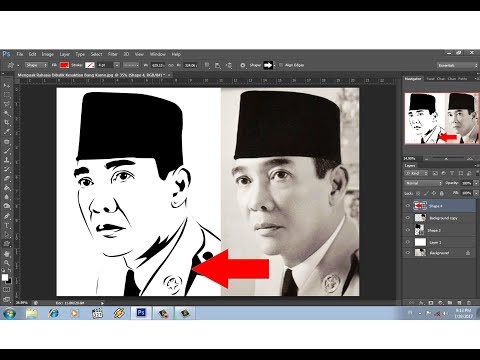Open path operations in options bar
The image size is (480, 360).
(207, 65)
